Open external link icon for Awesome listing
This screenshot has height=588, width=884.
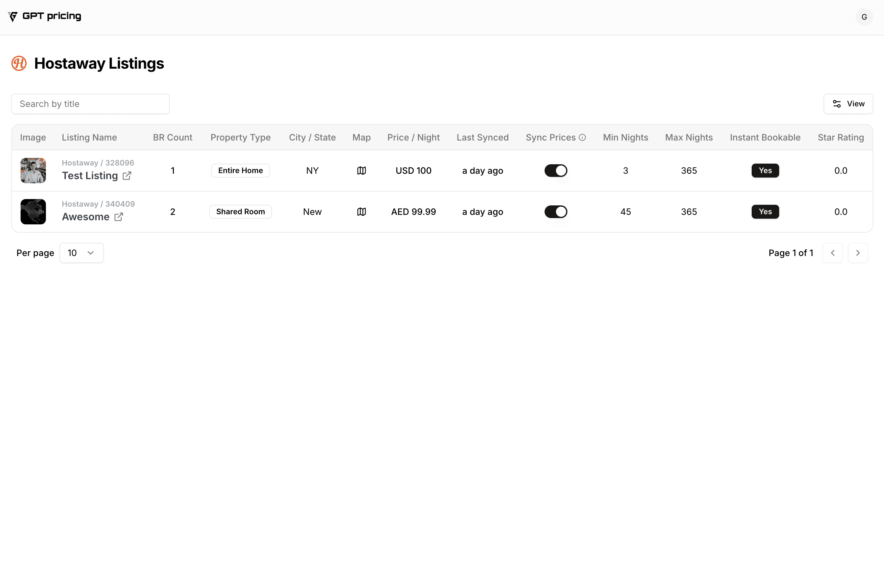point(118,217)
